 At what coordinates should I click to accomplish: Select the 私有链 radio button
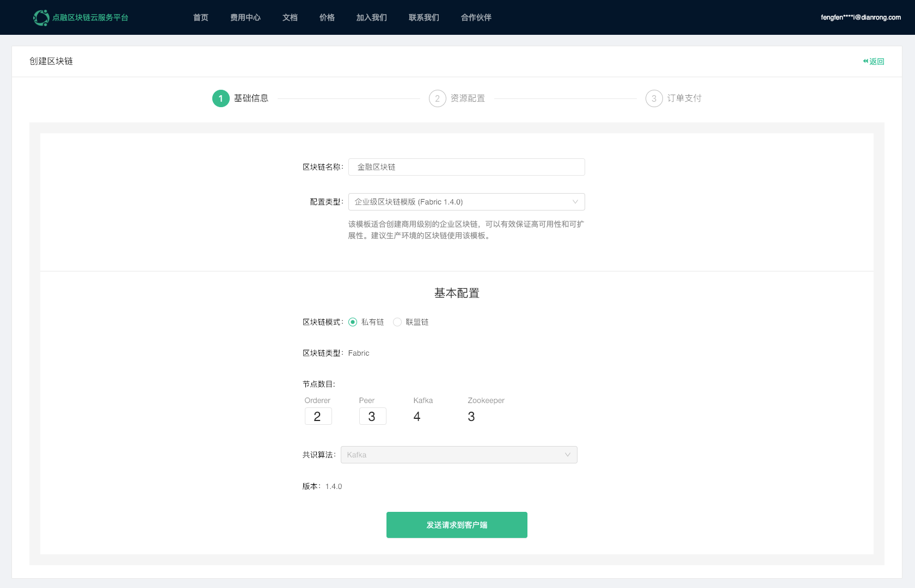point(353,322)
